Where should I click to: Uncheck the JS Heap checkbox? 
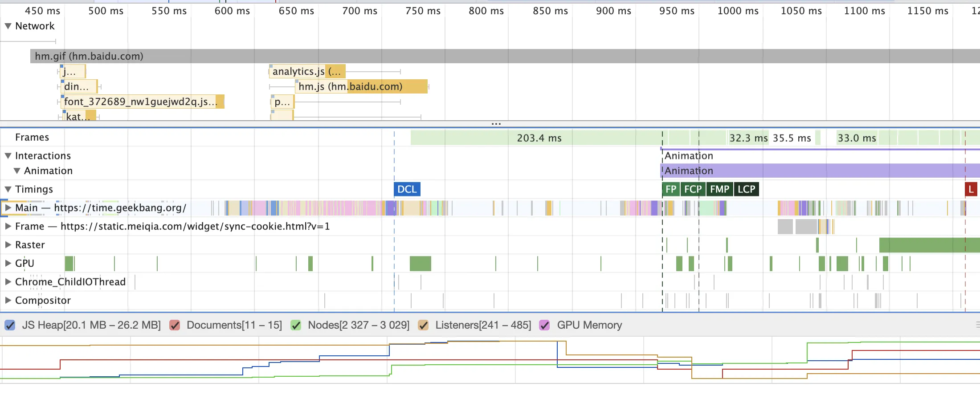(x=10, y=325)
